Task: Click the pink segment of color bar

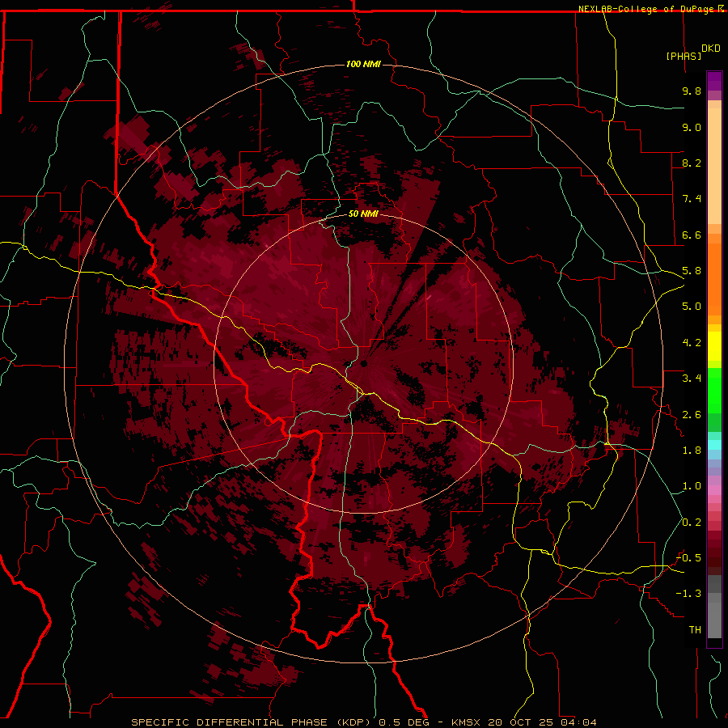Action: pos(714,490)
